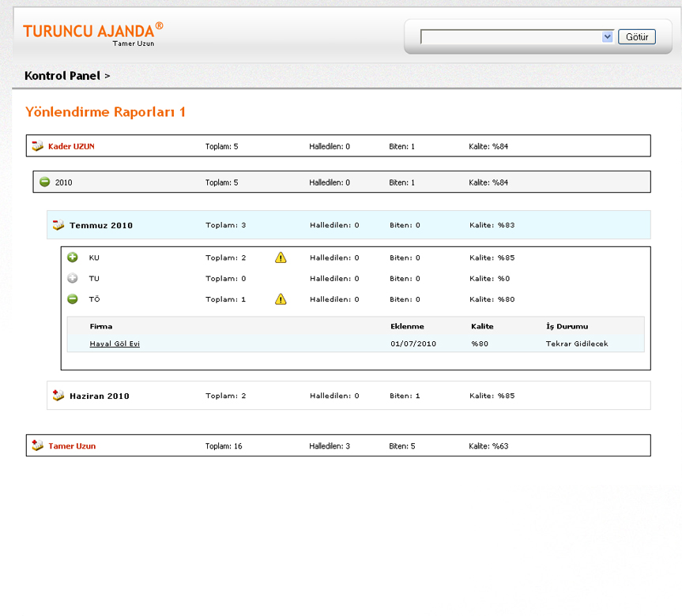This screenshot has height=616, width=682.
Task: Collapse the TÖ row with green minus
Action: coord(73,299)
